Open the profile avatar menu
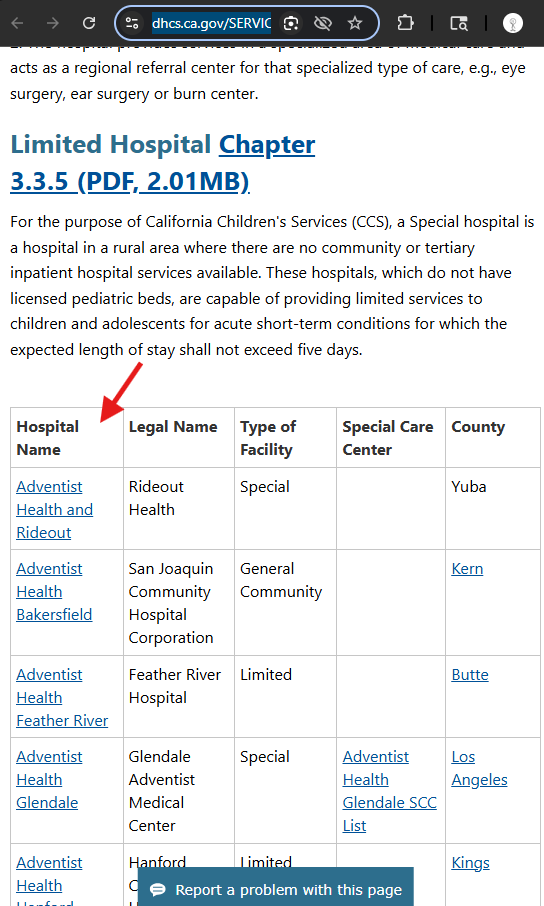Image resolution: width=544 pixels, height=906 pixels. pos(513,23)
